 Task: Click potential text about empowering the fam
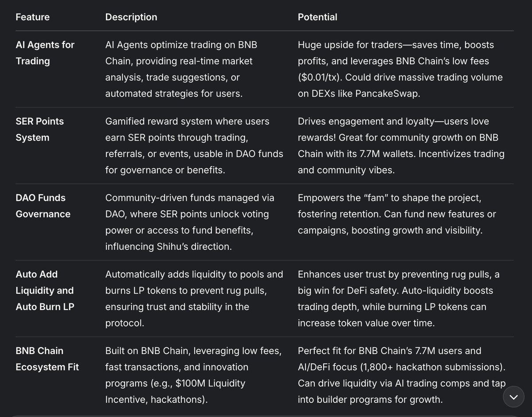point(397,214)
